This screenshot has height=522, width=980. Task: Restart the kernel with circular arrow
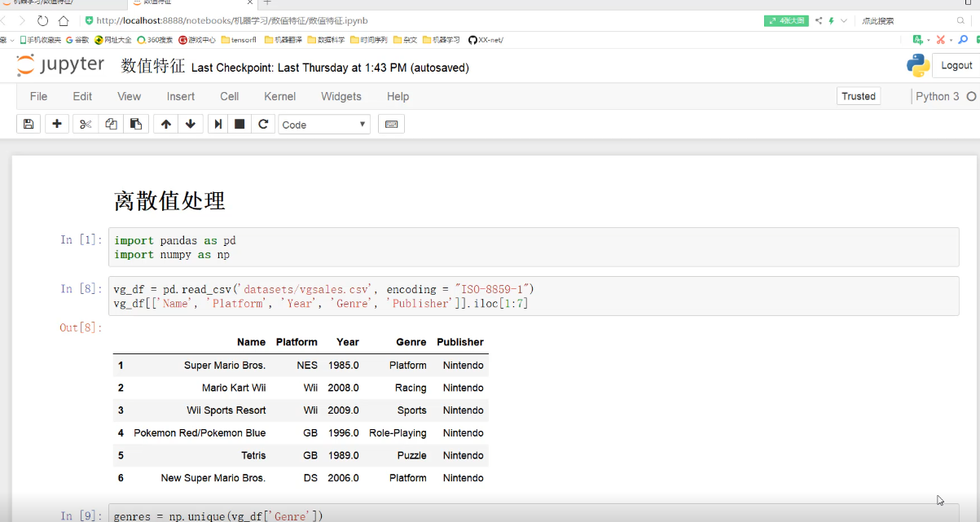(263, 124)
